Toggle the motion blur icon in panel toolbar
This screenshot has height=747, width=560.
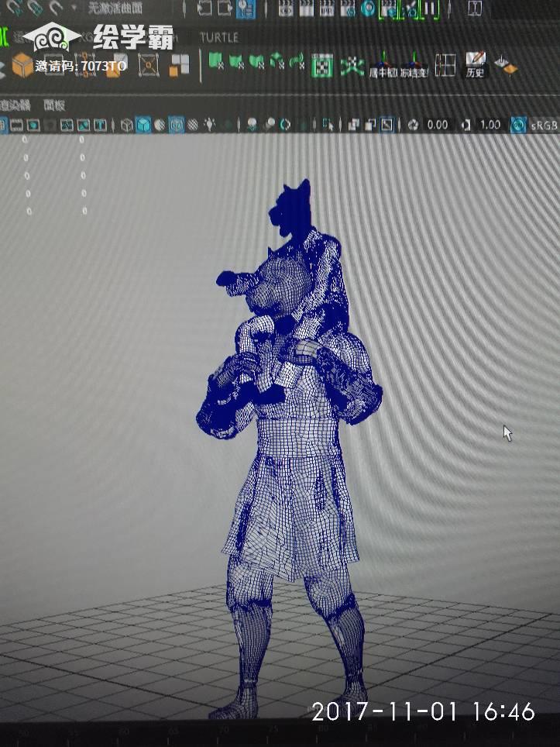pyautogui.click(x=269, y=125)
